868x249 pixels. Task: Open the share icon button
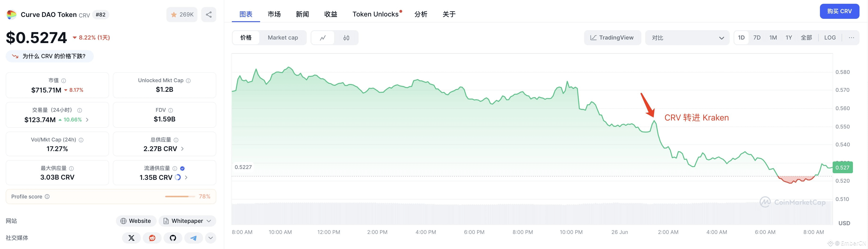209,14
